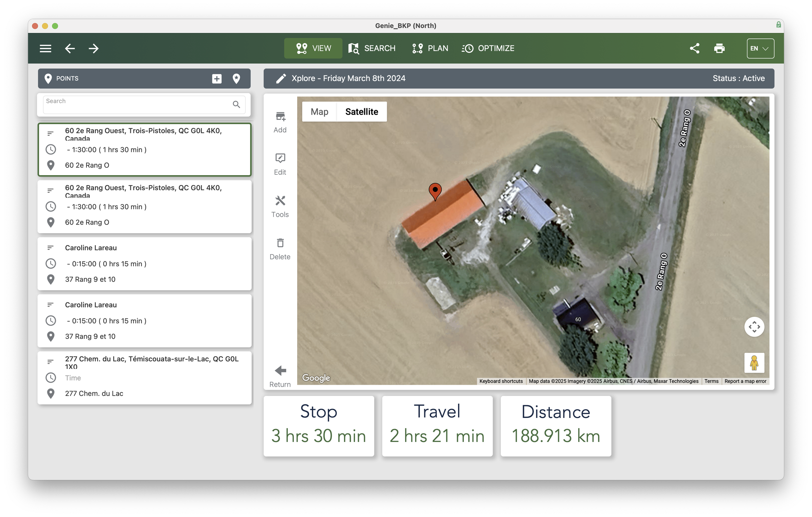Viewport: 812px width, 517px height.
Task: Go back with left arrow
Action: 70,48
